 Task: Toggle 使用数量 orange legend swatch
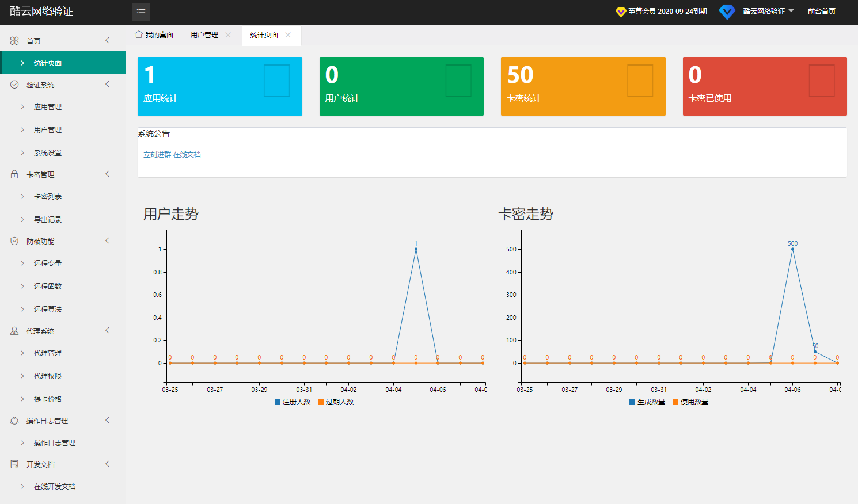pyautogui.click(x=675, y=402)
